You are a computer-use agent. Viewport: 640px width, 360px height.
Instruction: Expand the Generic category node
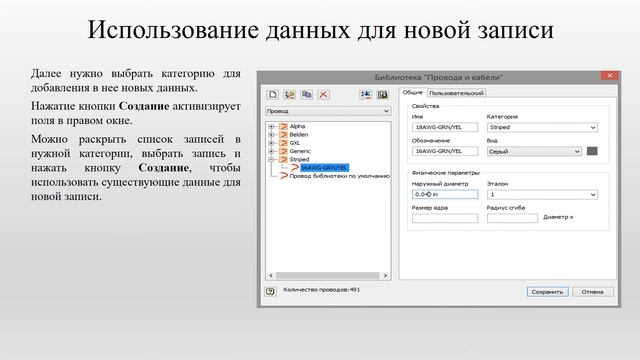click(x=271, y=151)
